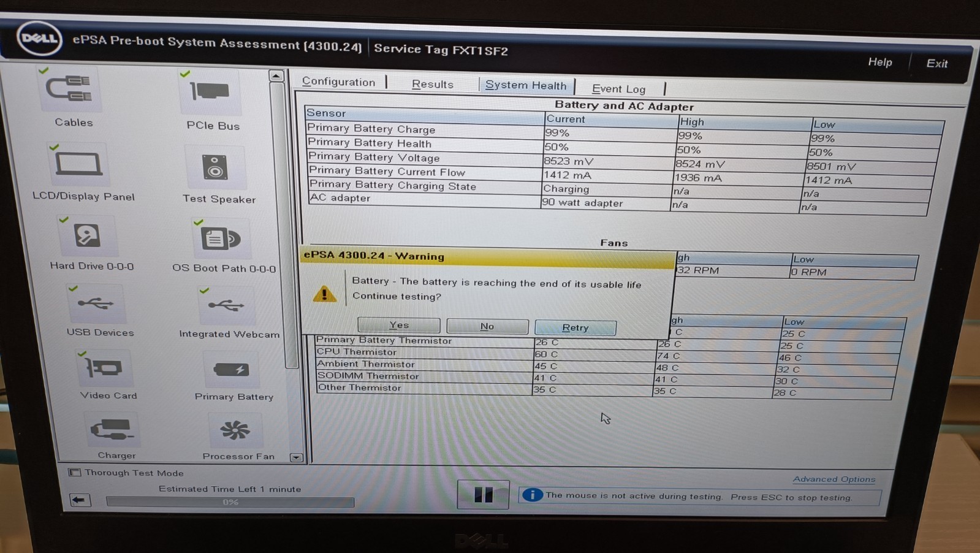Click the Primary Battery Thermistor row label
The width and height of the screenshot is (980, 553).
click(x=384, y=340)
